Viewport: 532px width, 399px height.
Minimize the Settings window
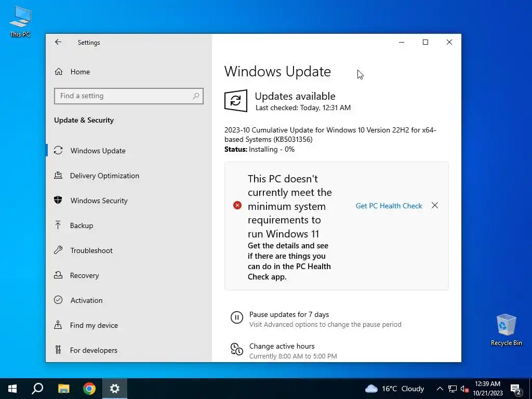click(402, 42)
